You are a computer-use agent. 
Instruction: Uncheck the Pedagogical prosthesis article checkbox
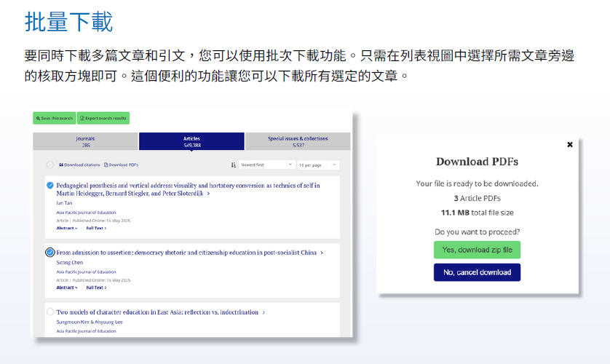pos(49,185)
